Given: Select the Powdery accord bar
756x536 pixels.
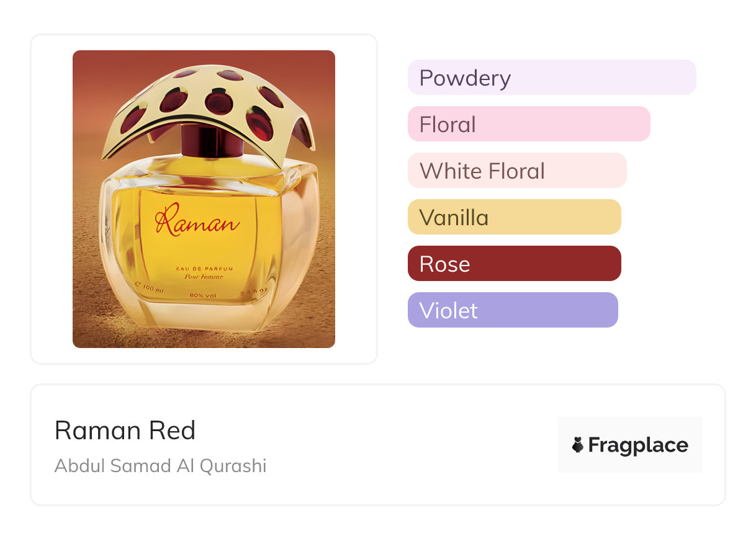Looking at the screenshot, I should point(551,78).
